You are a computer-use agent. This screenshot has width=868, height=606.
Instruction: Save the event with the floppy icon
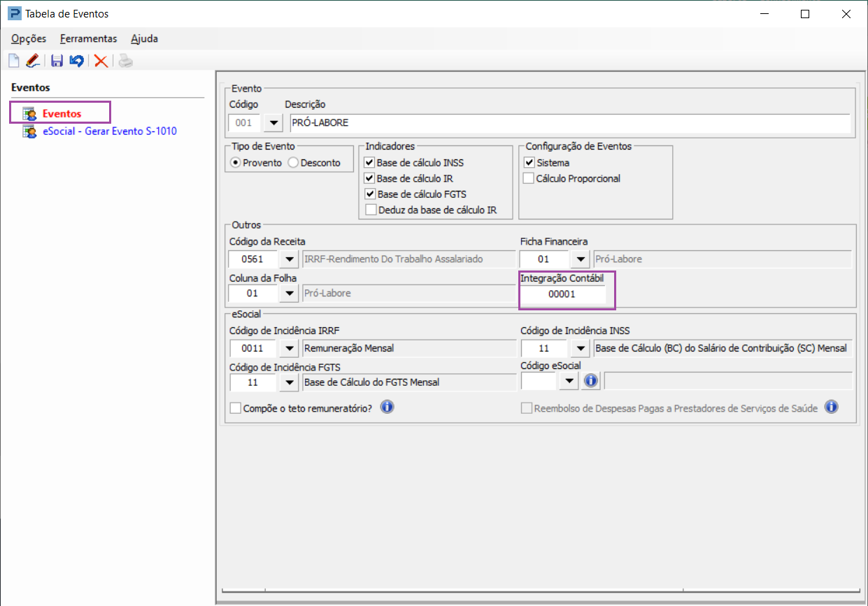57,61
